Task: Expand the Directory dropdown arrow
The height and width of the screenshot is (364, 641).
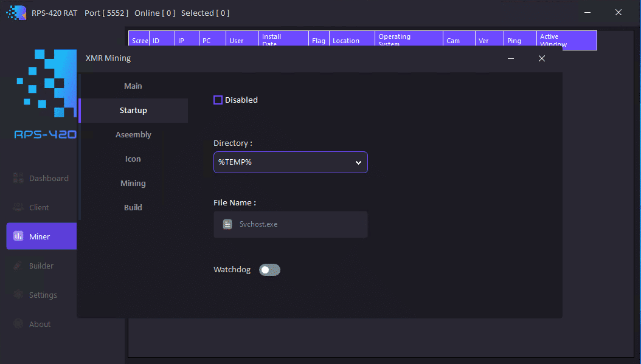Action: 358,163
